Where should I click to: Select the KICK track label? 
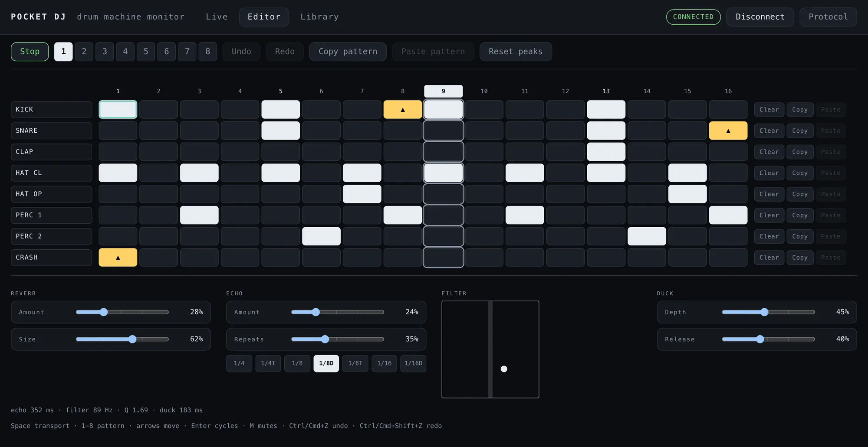[51, 110]
